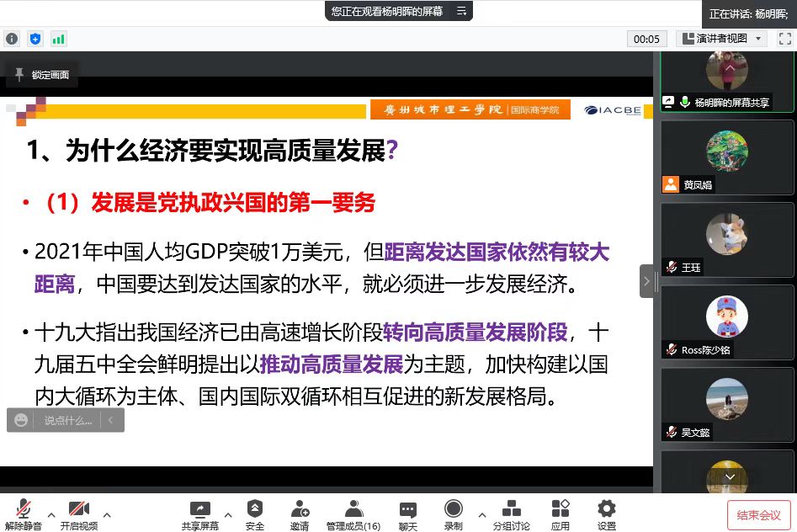This screenshot has height=532, width=797.
Task: Turn on the camera with 开启视频
Action: 78,513
